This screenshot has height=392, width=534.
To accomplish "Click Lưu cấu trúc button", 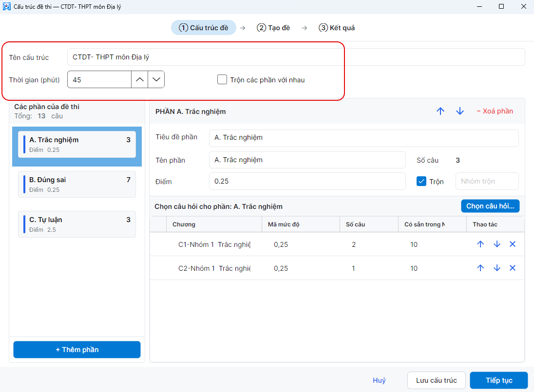I will click(436, 380).
